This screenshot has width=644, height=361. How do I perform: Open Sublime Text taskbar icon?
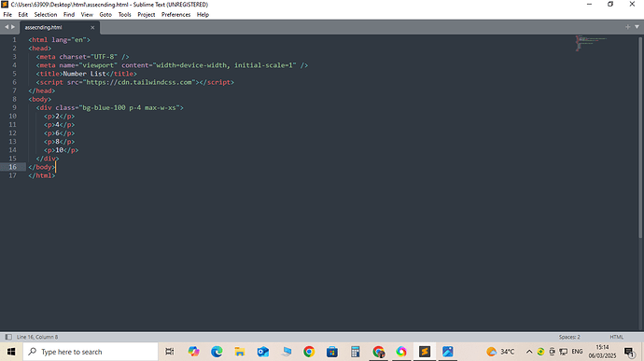point(425,352)
